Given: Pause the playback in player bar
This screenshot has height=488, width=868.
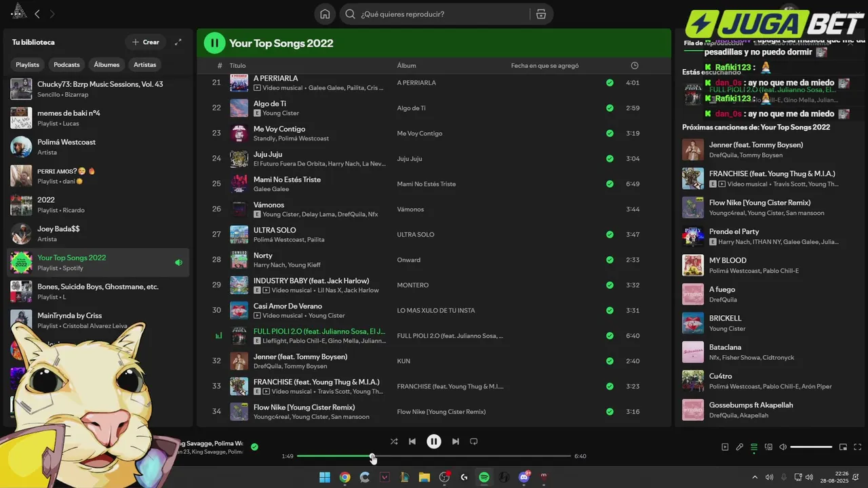Looking at the screenshot, I should pos(434,441).
